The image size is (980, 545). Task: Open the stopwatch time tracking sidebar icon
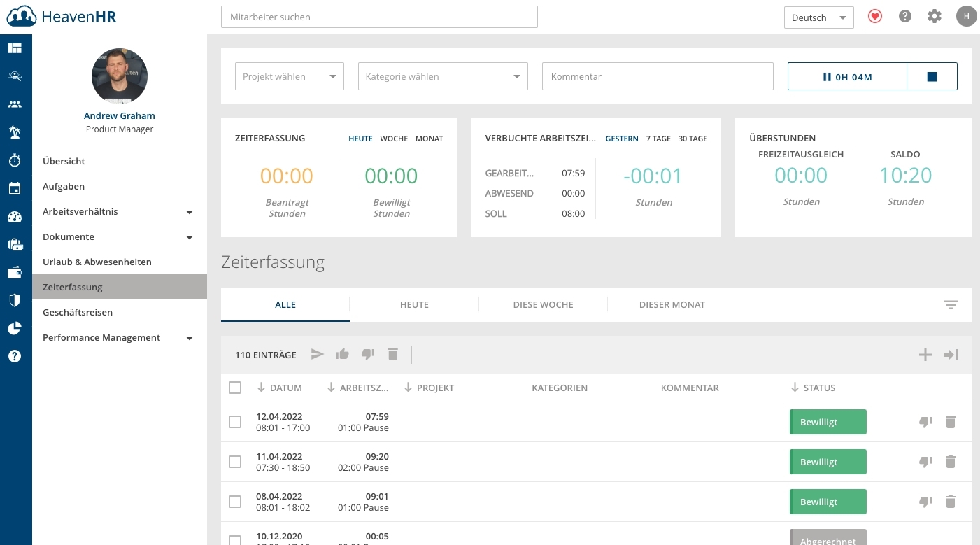(15, 160)
